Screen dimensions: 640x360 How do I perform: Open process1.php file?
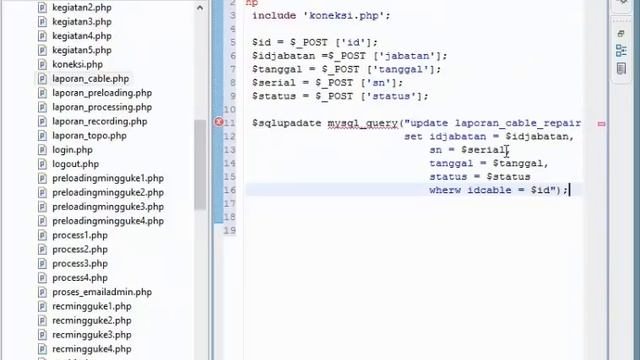tap(80, 236)
